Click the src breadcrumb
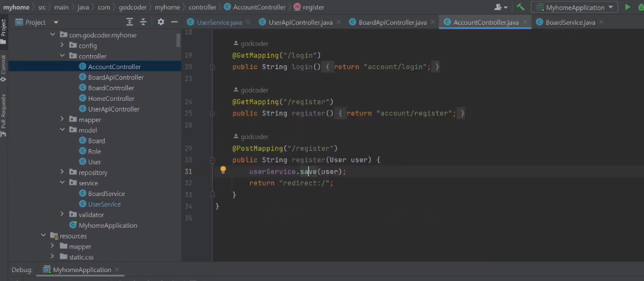 pos(42,8)
